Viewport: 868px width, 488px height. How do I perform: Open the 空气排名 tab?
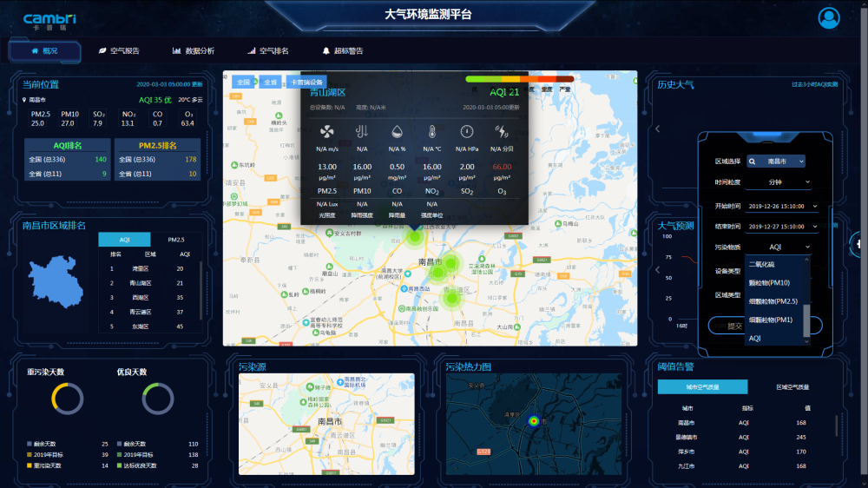click(268, 51)
